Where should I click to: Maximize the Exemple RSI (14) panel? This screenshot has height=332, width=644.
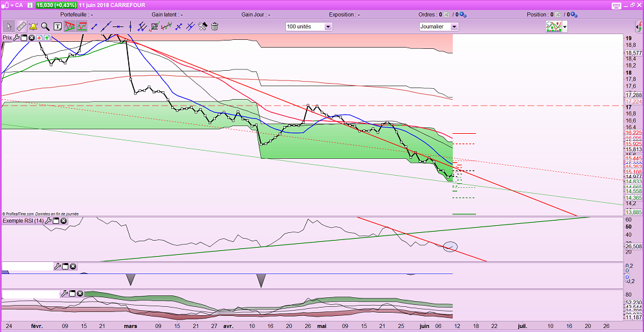(56, 221)
